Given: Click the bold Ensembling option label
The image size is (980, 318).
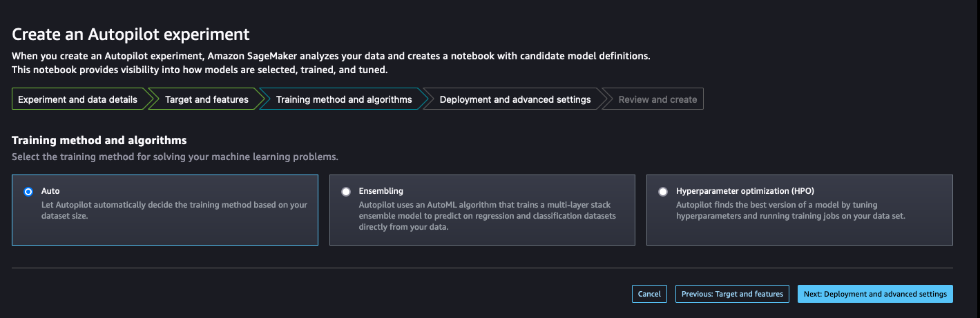Looking at the screenshot, I should (x=381, y=191).
